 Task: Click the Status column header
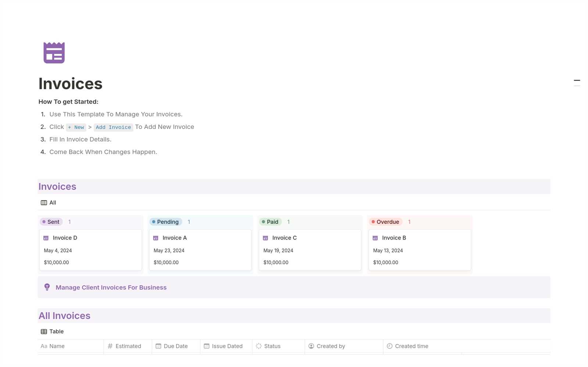tap(279, 346)
